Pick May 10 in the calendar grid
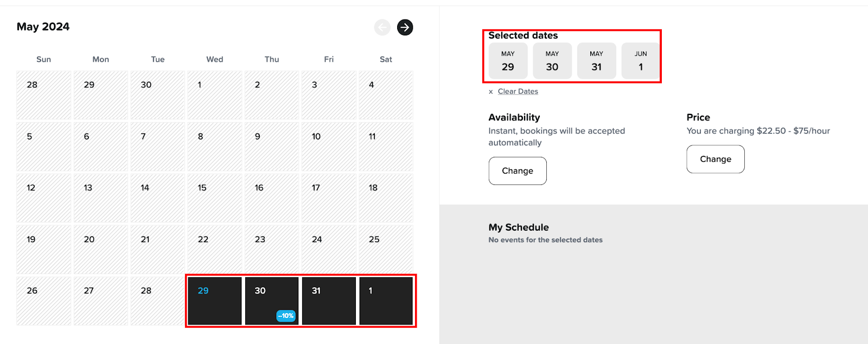Screen dimensions: 868x344 (329, 146)
